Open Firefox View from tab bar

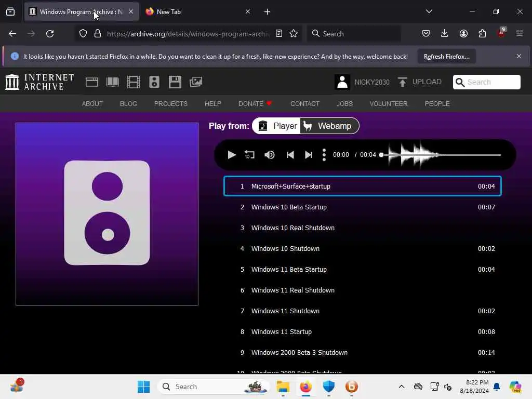[10, 12]
